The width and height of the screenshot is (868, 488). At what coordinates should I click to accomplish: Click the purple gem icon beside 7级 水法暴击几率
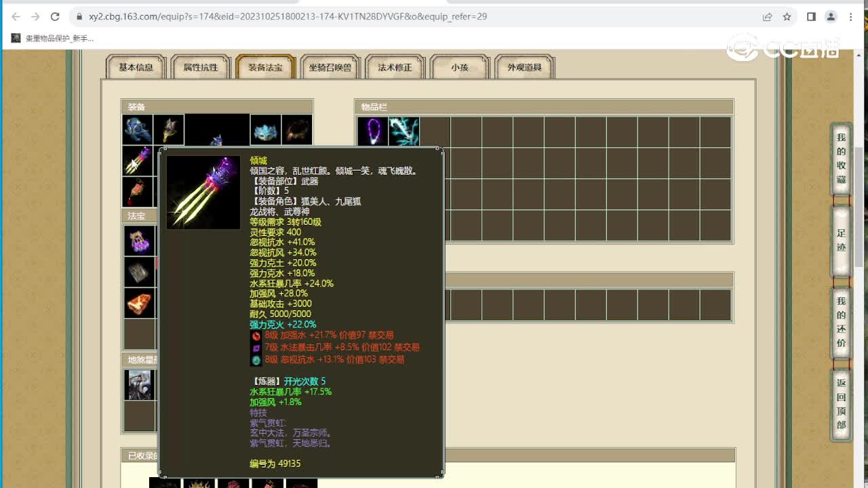(256, 348)
